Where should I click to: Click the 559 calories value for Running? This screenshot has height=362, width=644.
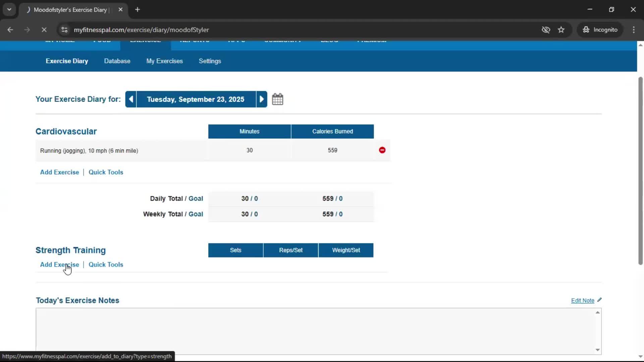332,150
